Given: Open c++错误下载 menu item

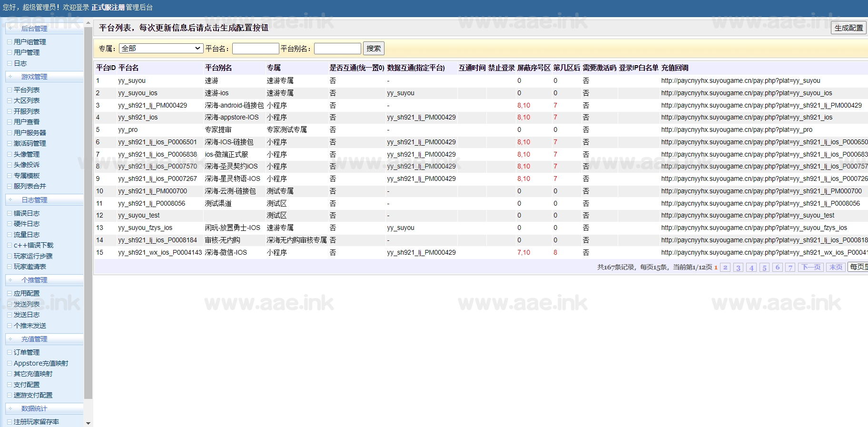Looking at the screenshot, I should [33, 245].
